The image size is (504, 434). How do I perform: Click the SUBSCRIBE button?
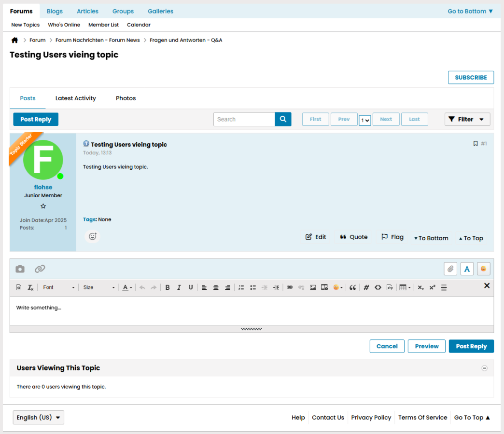click(471, 77)
